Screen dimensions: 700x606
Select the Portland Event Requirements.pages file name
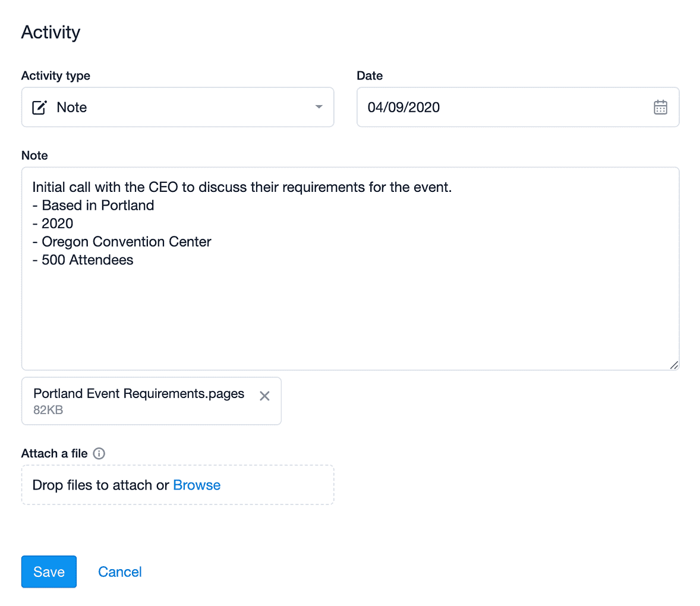(x=139, y=393)
